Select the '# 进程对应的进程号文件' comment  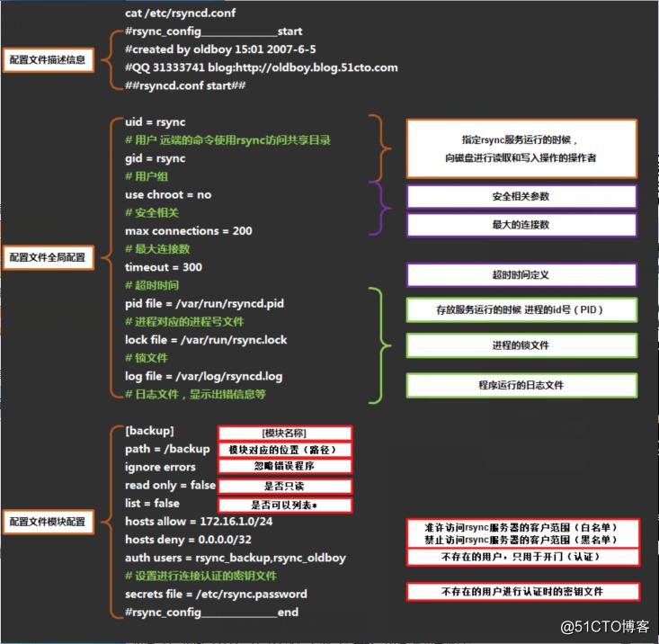point(184,322)
